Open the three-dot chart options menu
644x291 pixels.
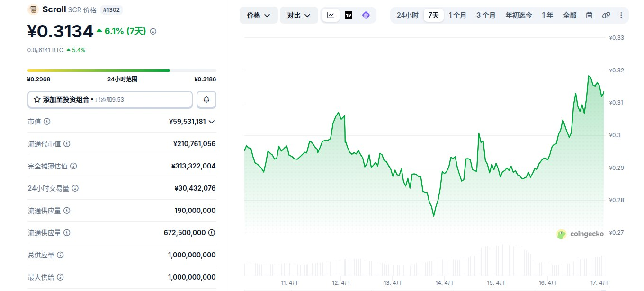click(621, 15)
